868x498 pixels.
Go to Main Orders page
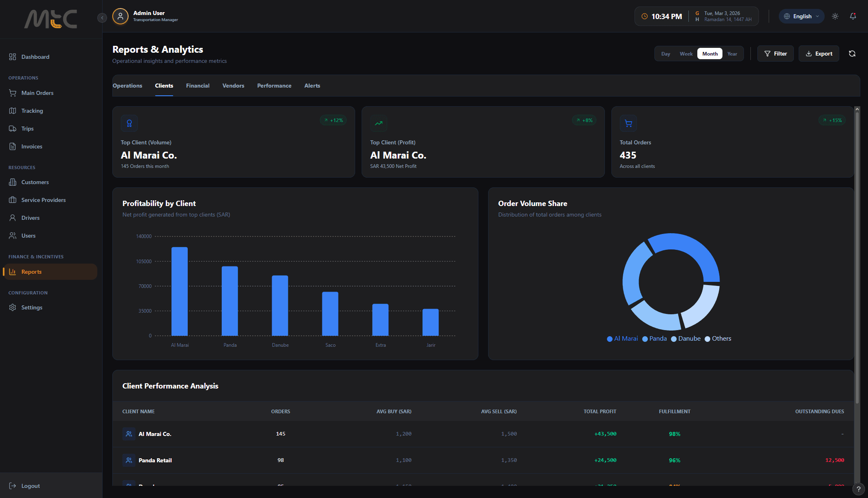50,93
